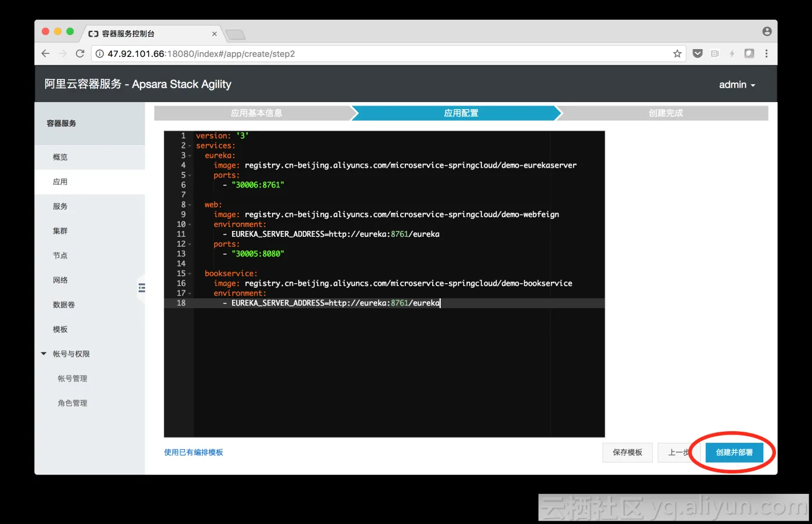The image size is (812, 524).
Task: Open 帐号管理 in the sidebar
Action: [x=89, y=378]
